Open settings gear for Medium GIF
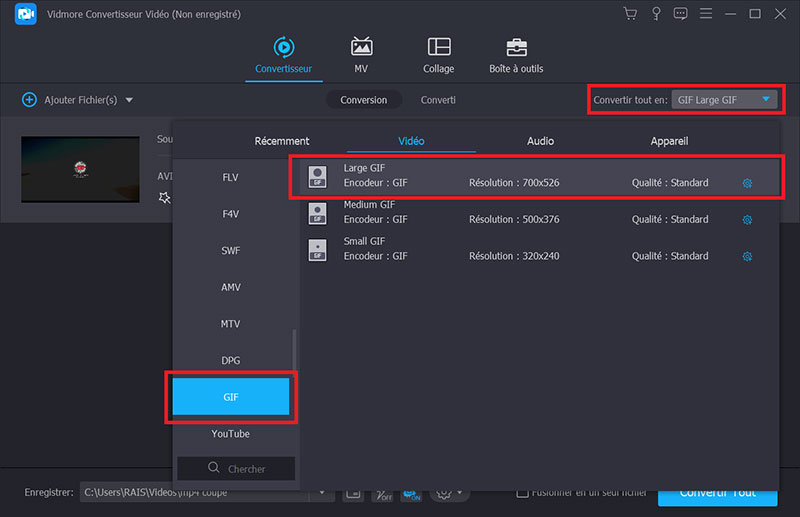800x517 pixels. click(x=747, y=220)
